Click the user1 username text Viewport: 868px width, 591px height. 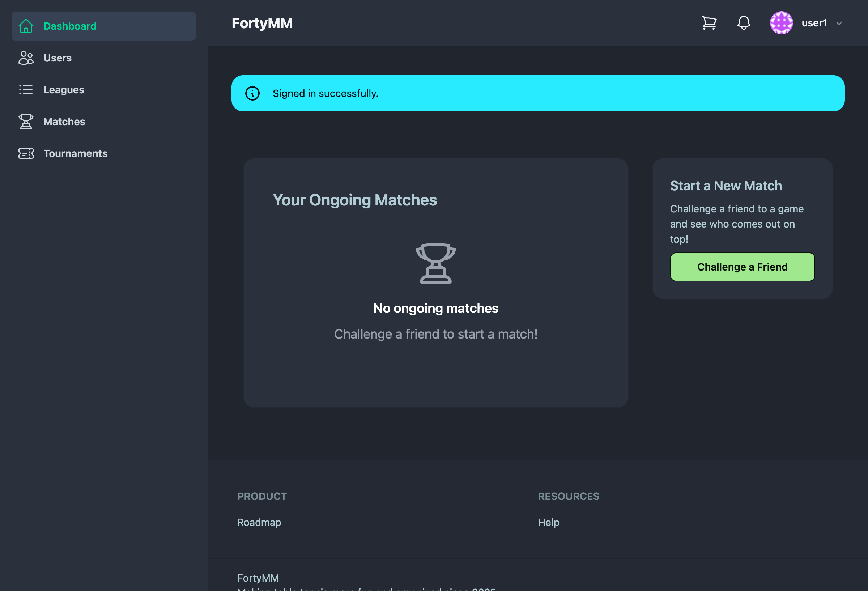coord(814,23)
